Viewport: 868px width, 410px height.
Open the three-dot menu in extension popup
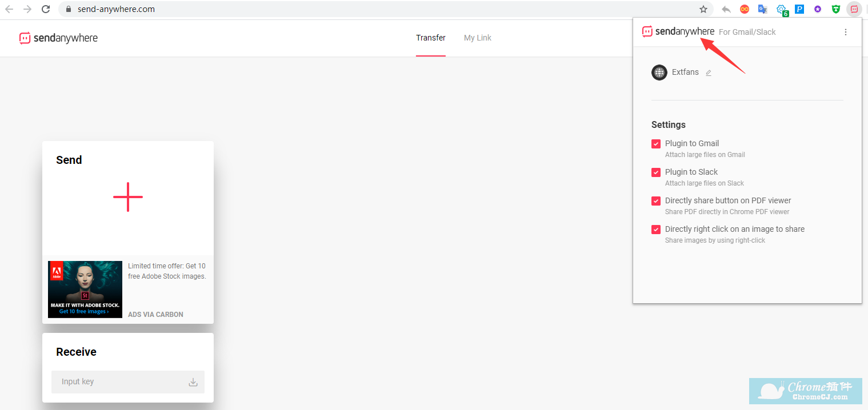[846, 32]
